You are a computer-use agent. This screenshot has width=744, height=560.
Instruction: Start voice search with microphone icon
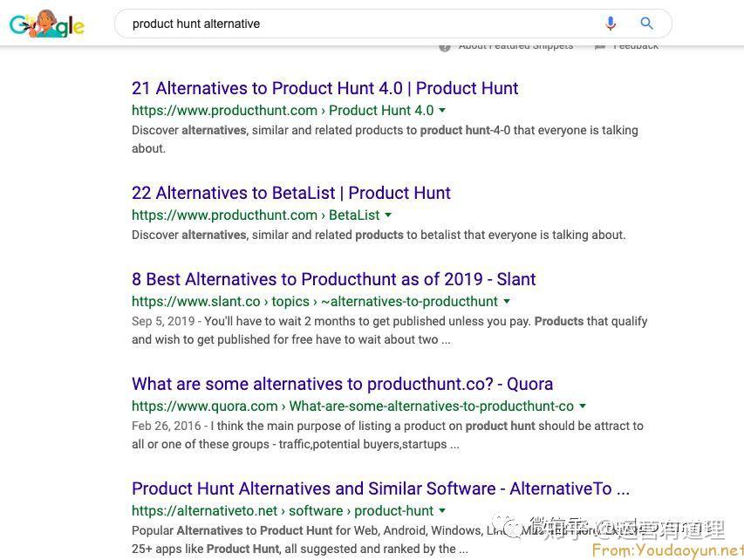tap(611, 24)
